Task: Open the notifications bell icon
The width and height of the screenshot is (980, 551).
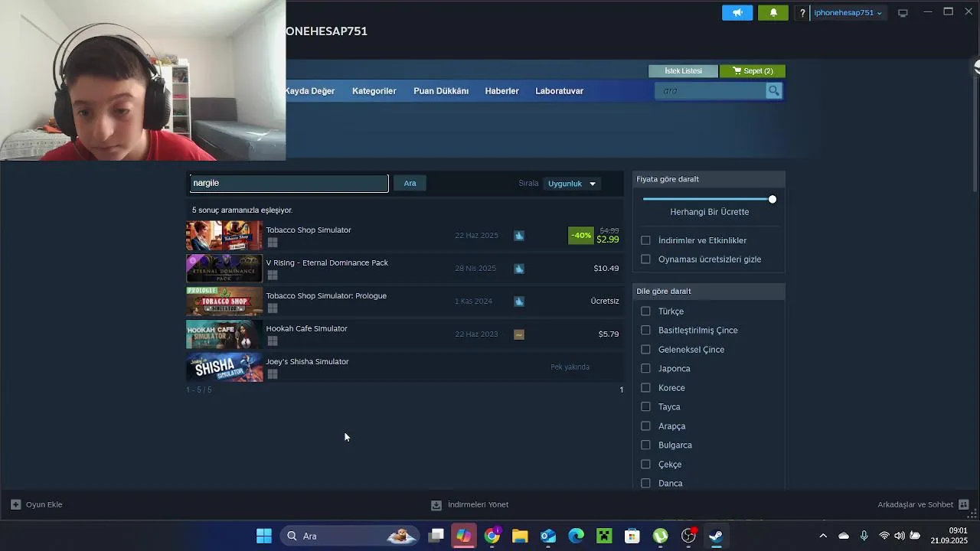Action: click(x=773, y=13)
